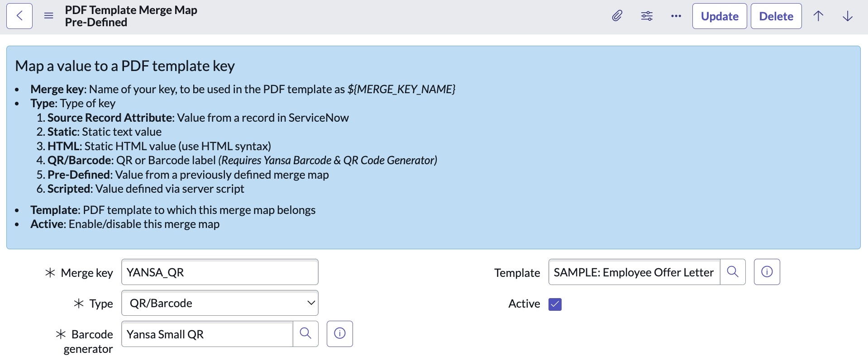Viewport: 868px width, 361px height.
Task: Click the Merge key field containing YANSA_QR
Action: click(220, 272)
